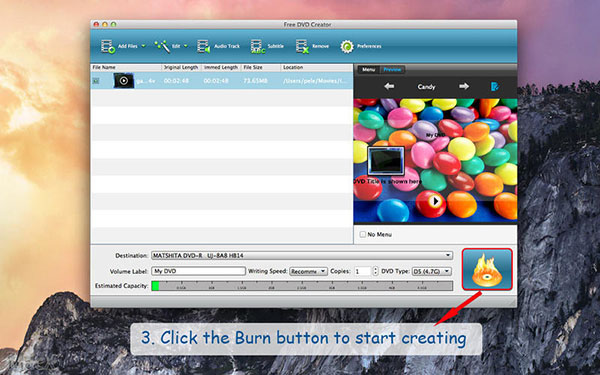Select the video frame thumbnail in menu preview
The width and height of the screenshot is (600, 375).
pyautogui.click(x=386, y=160)
